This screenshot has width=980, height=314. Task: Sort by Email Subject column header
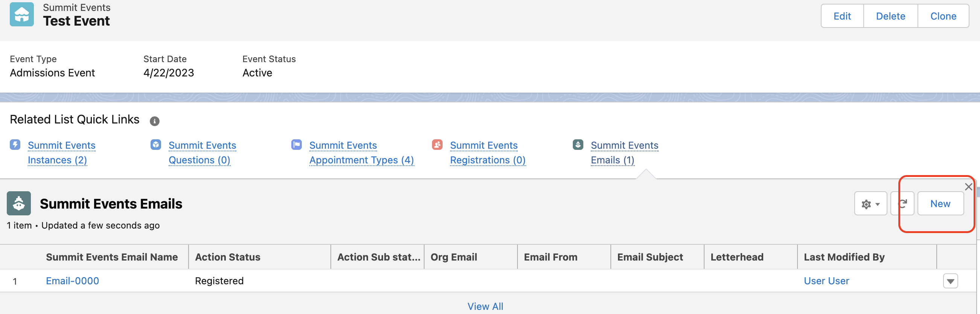point(650,257)
